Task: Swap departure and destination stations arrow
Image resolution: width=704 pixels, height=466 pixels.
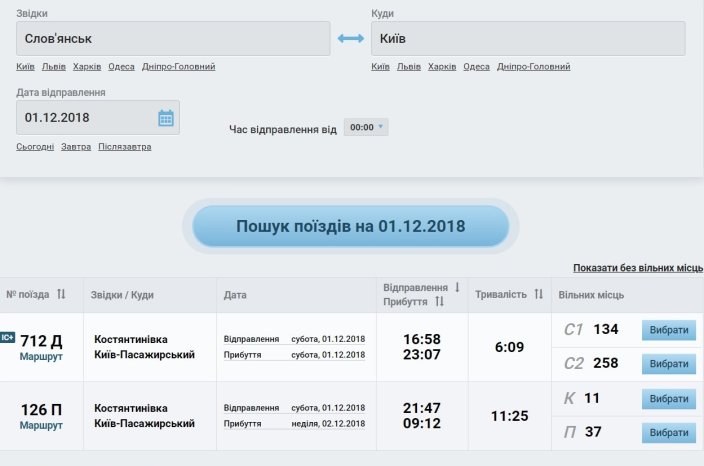Action: (x=351, y=39)
